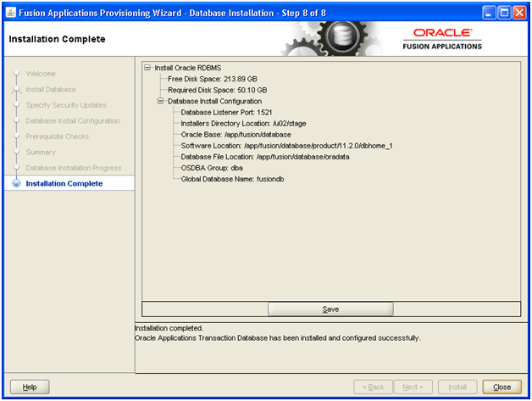This screenshot has height=401, width=532.
Task: Select the Database Install Configuration tree label
Action: click(214, 101)
